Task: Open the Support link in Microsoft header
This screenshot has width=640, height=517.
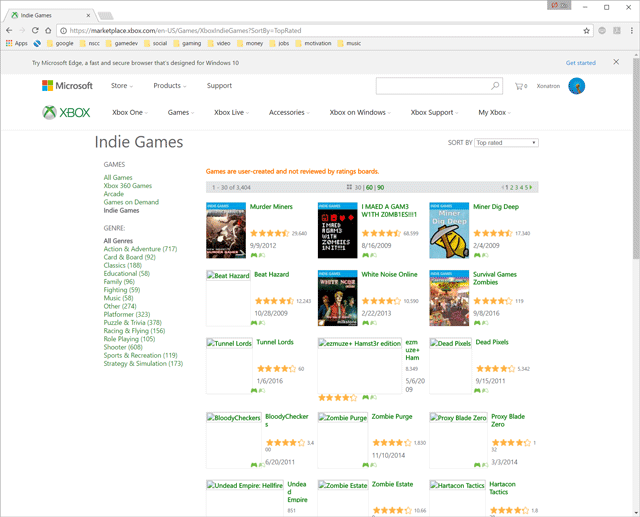Action: [219, 86]
